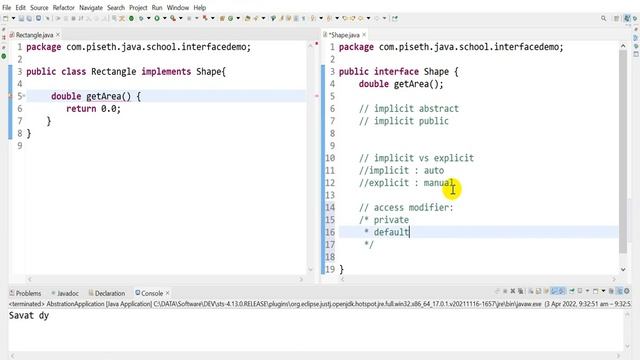Screen dimensions: 640x360
Task: Click the Debug bug toolbar icon
Action: pyautogui.click(x=141, y=18)
